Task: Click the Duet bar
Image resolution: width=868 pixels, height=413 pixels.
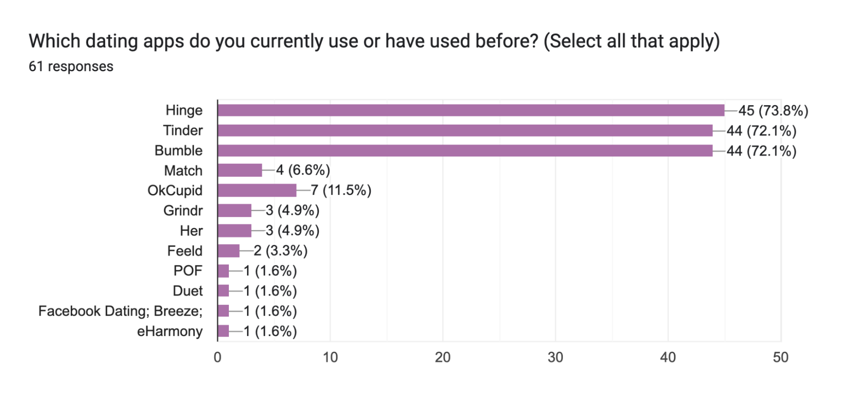Action: point(223,291)
